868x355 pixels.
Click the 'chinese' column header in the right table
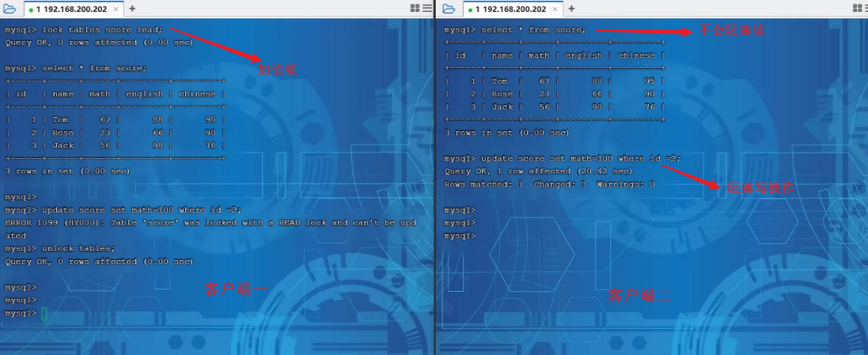pyautogui.click(x=637, y=55)
